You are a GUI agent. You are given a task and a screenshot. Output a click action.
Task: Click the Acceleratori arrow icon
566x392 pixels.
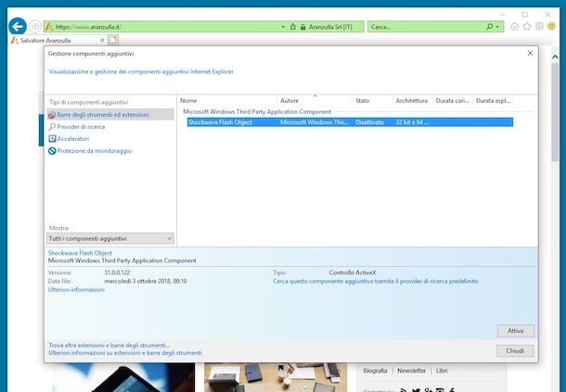(52, 138)
